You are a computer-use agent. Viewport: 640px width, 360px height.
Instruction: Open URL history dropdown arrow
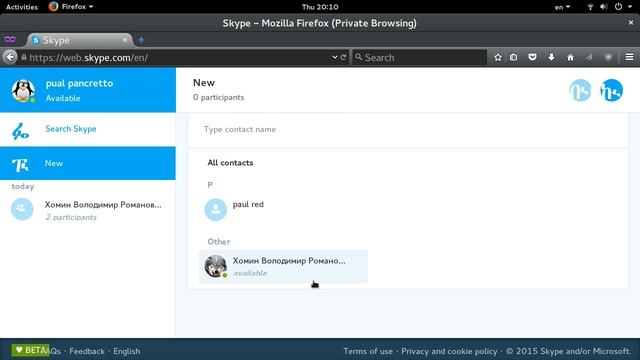(x=335, y=57)
